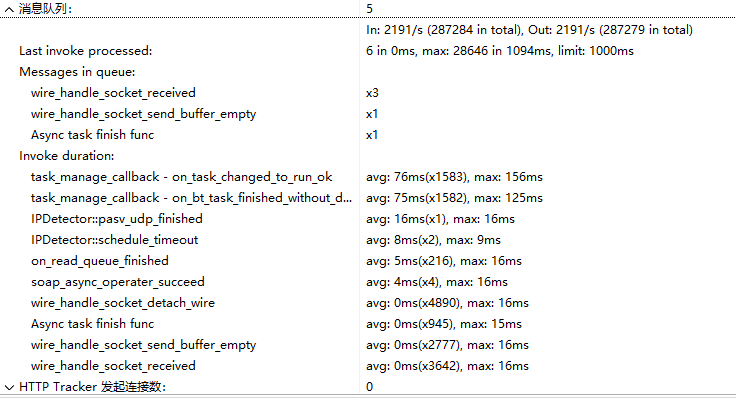This screenshot has height=398, width=736.
Task: Select the Last invoke processed row
Action: pyautogui.click(x=368, y=51)
